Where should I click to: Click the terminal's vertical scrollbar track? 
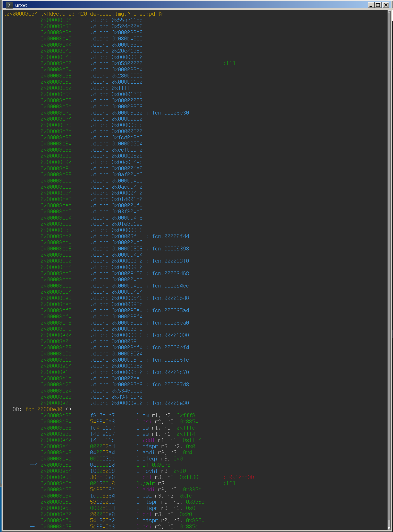[x=389, y=270]
